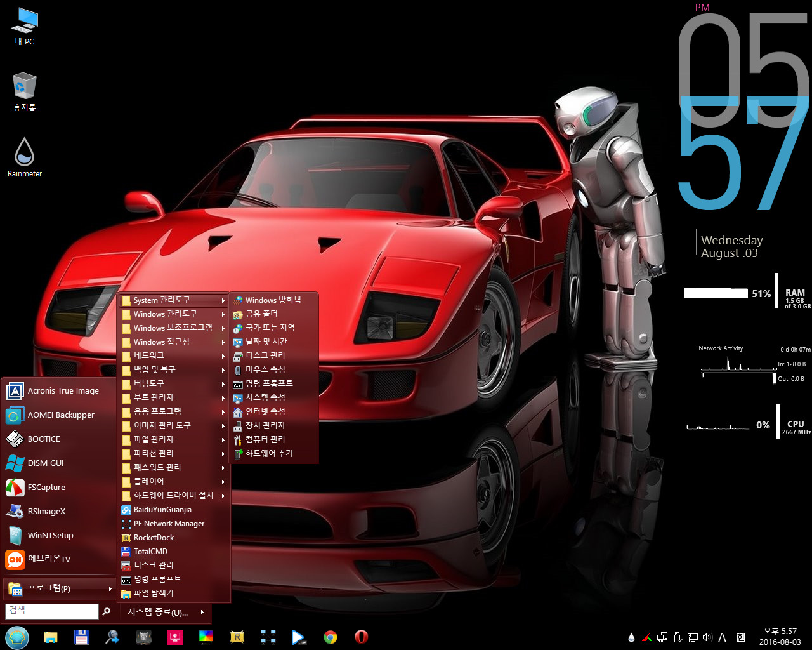Choose 공유 폴더 in the submenu
Viewport: 812px width, 650px height.
click(273, 314)
